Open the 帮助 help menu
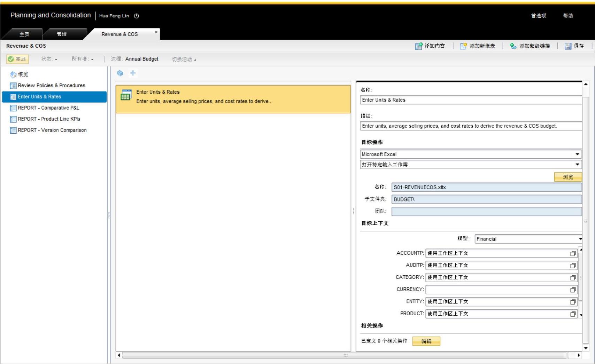Screen dimensions: 595x364 point(568,16)
